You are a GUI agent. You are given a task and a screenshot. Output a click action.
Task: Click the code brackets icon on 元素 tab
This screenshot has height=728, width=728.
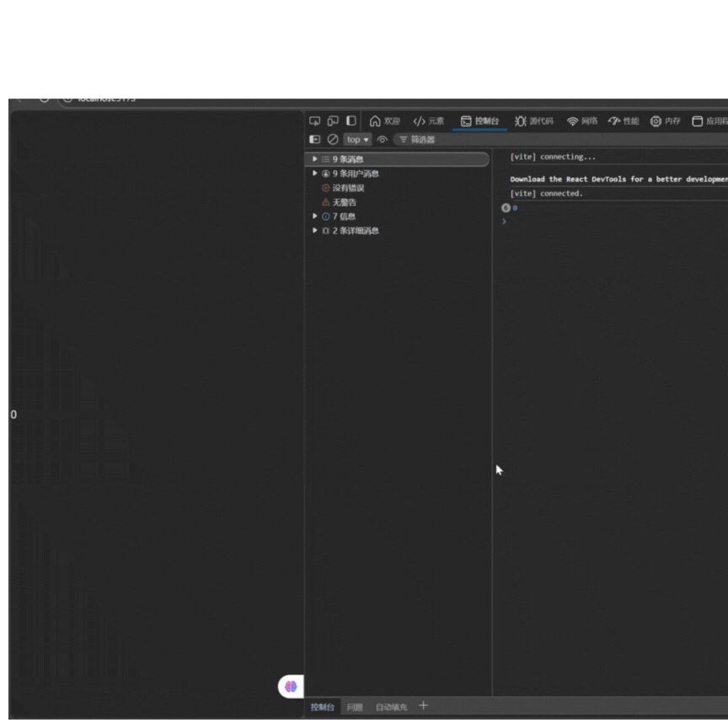coord(419,121)
